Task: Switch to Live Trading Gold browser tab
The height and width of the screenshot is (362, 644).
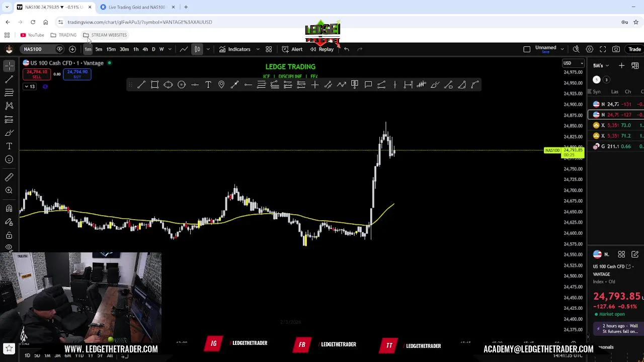Action: [137, 7]
